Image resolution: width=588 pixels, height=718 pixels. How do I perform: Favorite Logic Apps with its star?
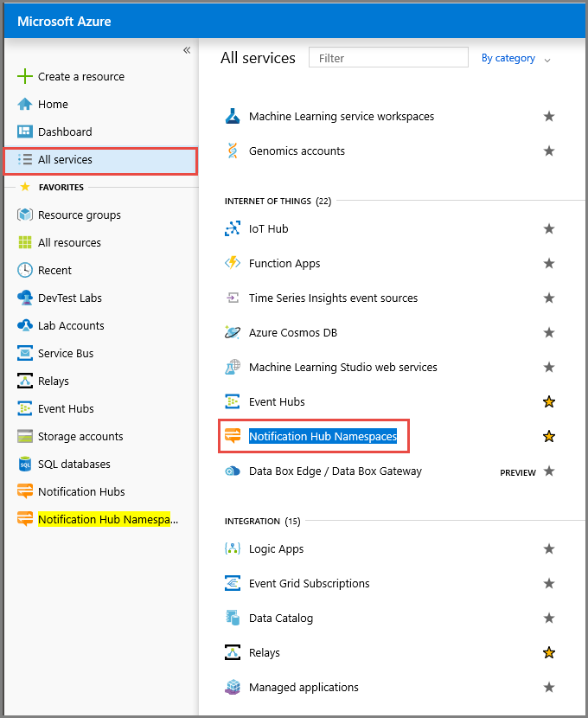click(548, 548)
